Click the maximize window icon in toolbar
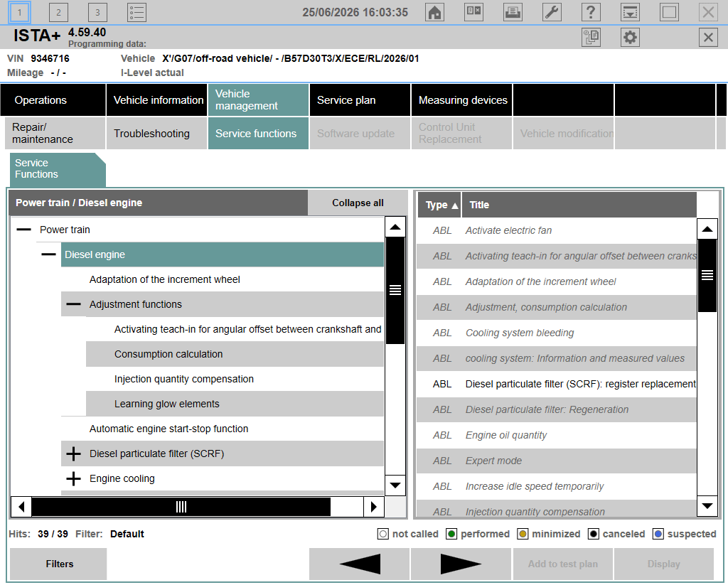Screen dimensions: 728x585 [x=669, y=13]
